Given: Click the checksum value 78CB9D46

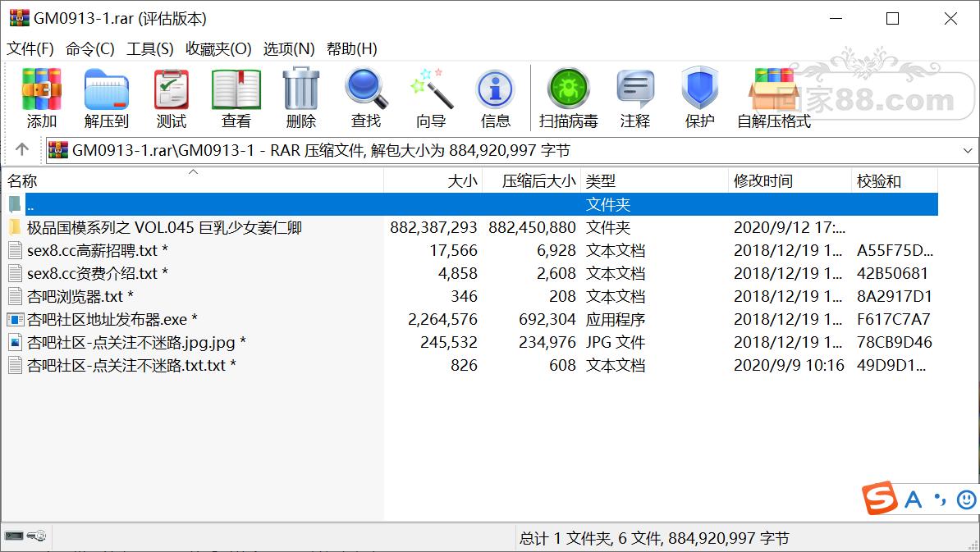Looking at the screenshot, I should tap(895, 343).
